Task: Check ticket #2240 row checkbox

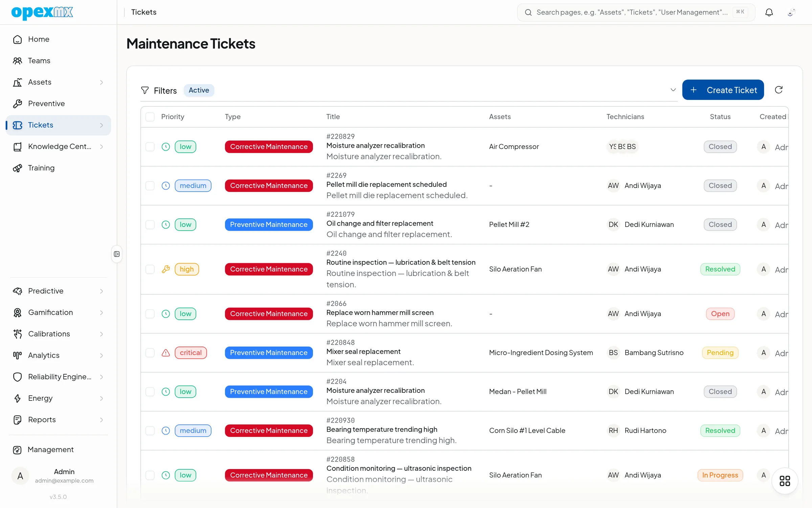Action: 150,269
